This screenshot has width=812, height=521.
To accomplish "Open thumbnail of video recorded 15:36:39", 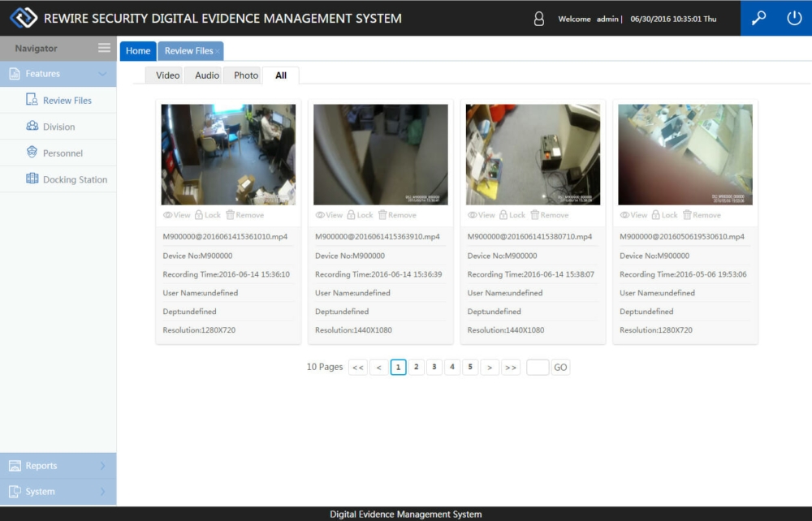I will coord(381,155).
